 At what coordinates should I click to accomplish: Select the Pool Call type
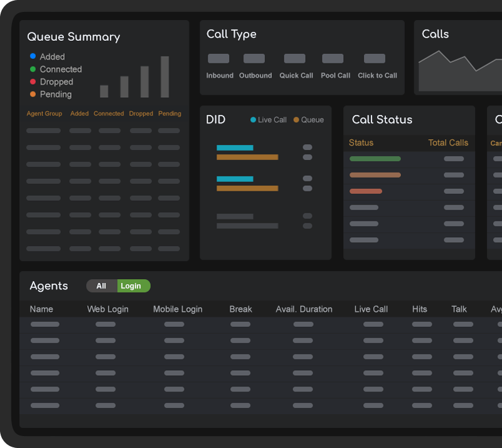333,58
